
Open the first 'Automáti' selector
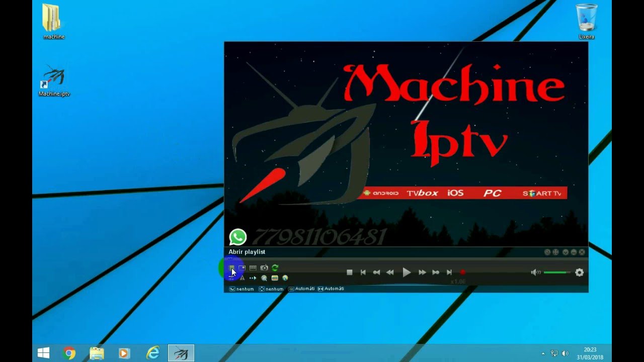[x=301, y=289]
